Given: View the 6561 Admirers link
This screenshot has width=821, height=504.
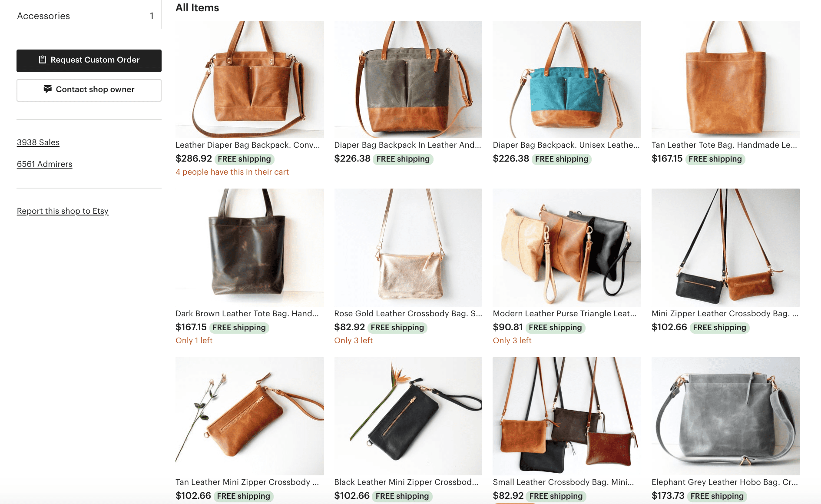Looking at the screenshot, I should tap(45, 164).
